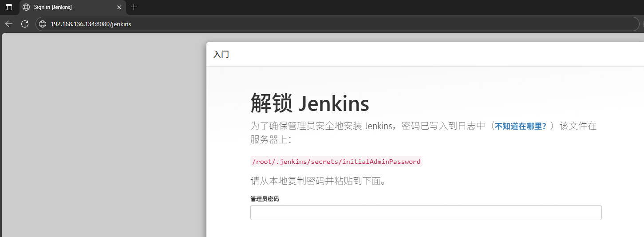Click the 管理员密码 field label

[265, 199]
